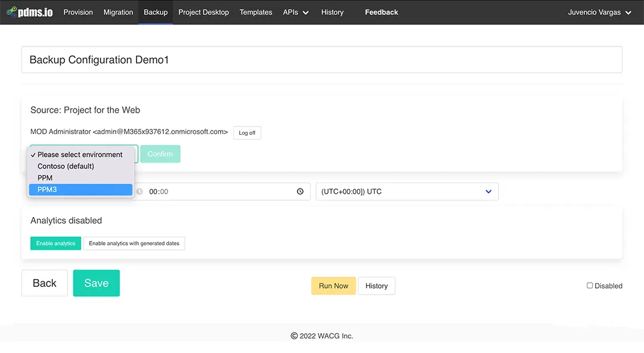Viewport: 644px width, 353px height.
Task: Open the Migration section
Action: coord(118,12)
